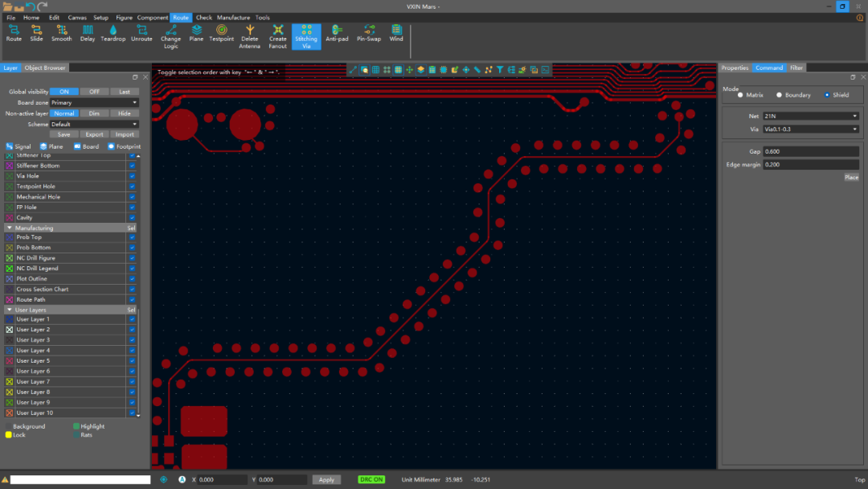
Task: Open the Route menu tab
Action: coord(181,18)
